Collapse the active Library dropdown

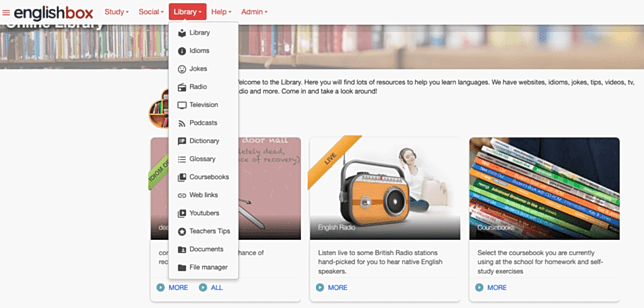[x=187, y=12]
